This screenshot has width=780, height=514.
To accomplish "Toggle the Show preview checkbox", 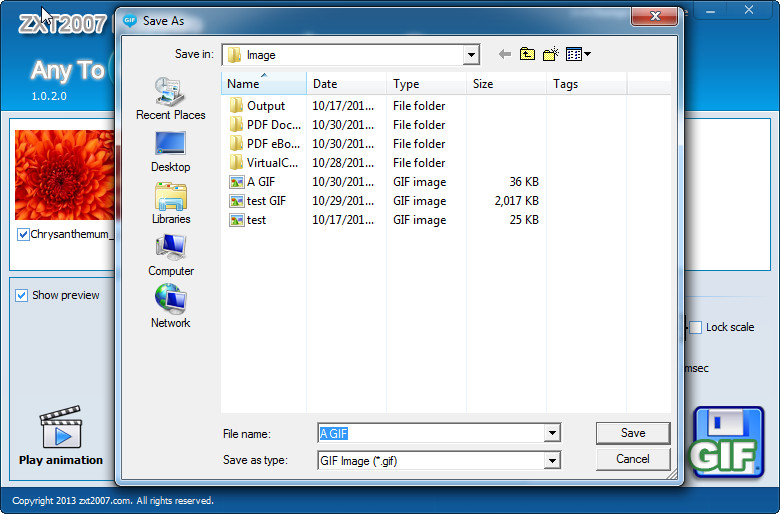I will pos(21,296).
